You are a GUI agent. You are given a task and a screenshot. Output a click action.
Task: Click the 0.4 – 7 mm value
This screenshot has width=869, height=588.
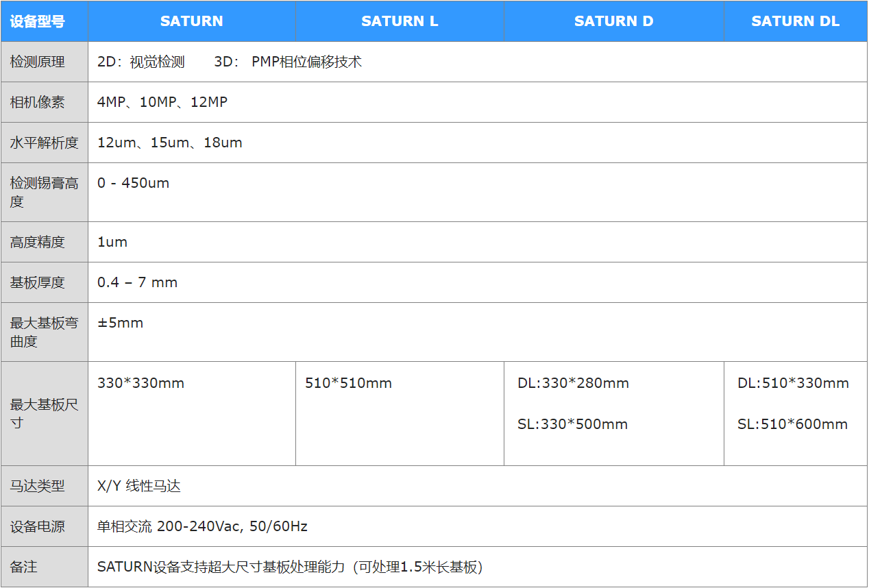coord(137,282)
